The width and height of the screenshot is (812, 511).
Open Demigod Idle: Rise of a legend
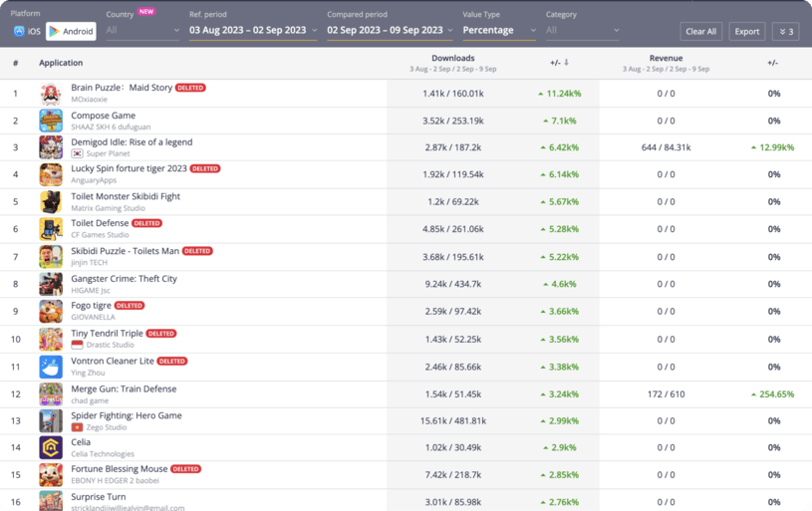pos(132,141)
